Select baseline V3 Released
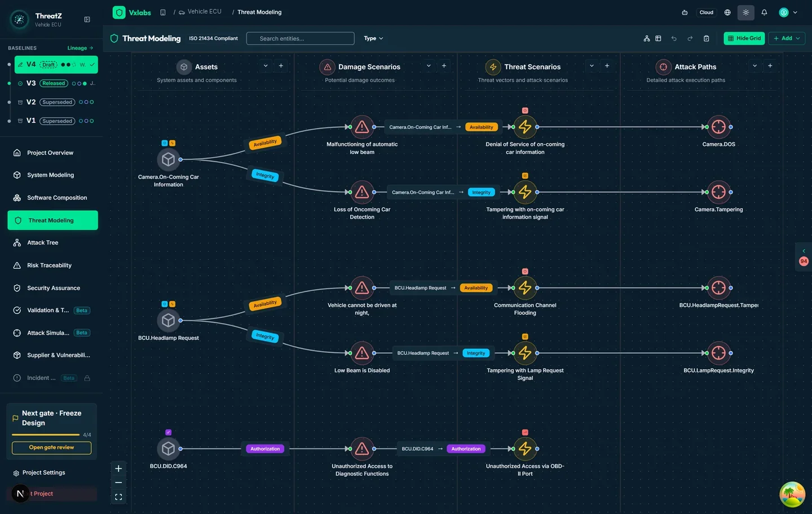Screen dimensions: 812x514 56,83
